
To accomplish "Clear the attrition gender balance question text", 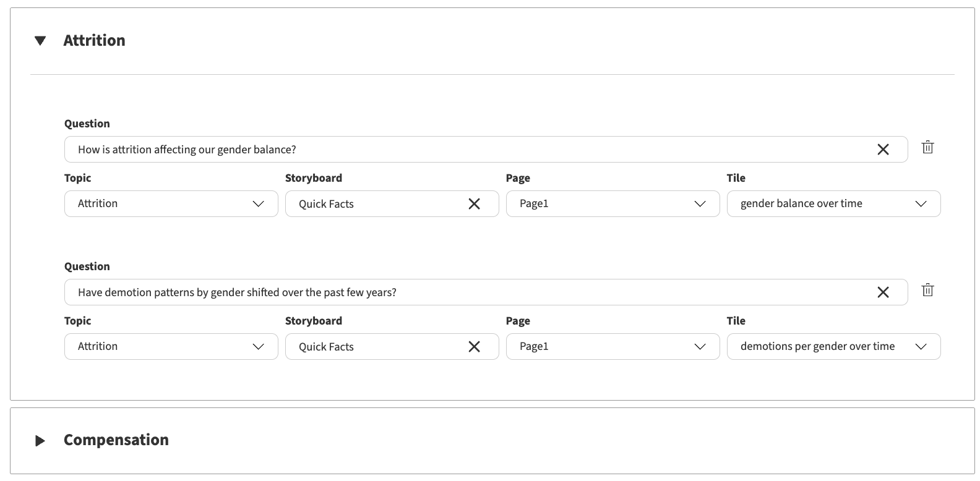I will [x=883, y=150].
